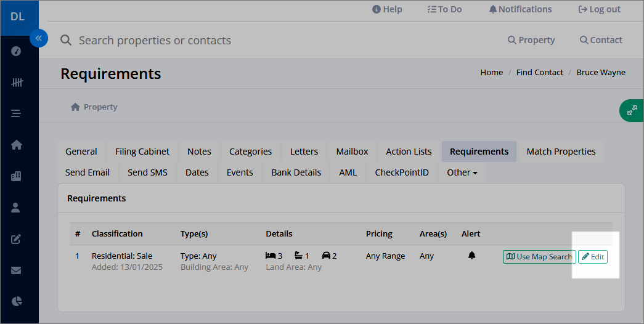644x324 pixels.
Task: Click the bed icon showing 3 bedrooms
Action: click(x=271, y=256)
